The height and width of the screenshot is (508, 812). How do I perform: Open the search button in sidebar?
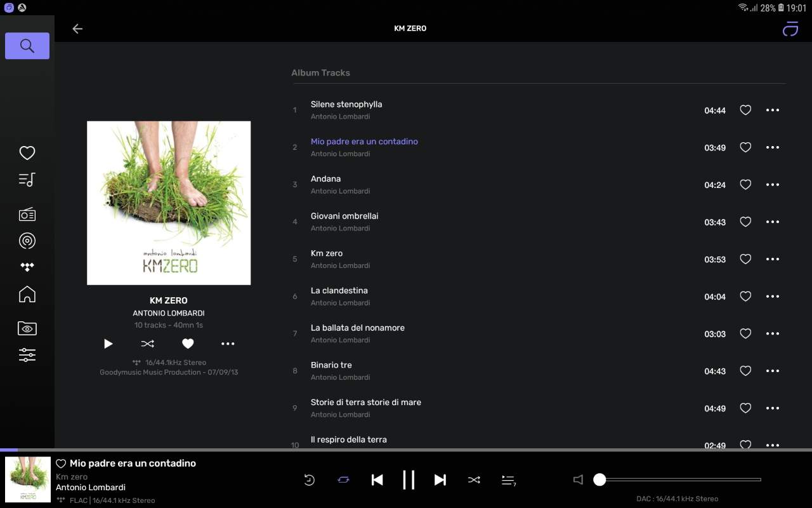pyautogui.click(x=27, y=46)
